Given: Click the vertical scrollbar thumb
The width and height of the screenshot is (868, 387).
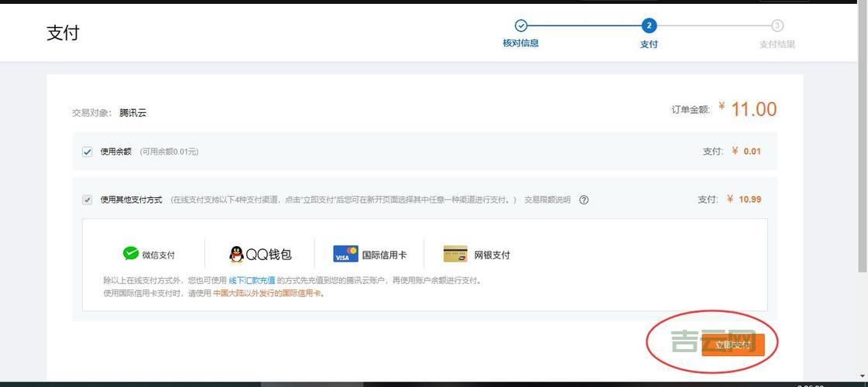Looking at the screenshot, I should [863, 139].
